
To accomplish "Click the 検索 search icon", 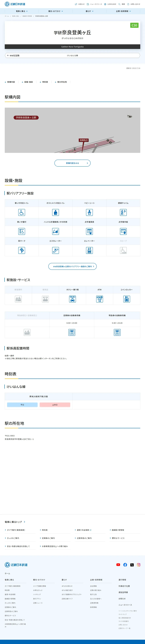I will click(x=122, y=4).
